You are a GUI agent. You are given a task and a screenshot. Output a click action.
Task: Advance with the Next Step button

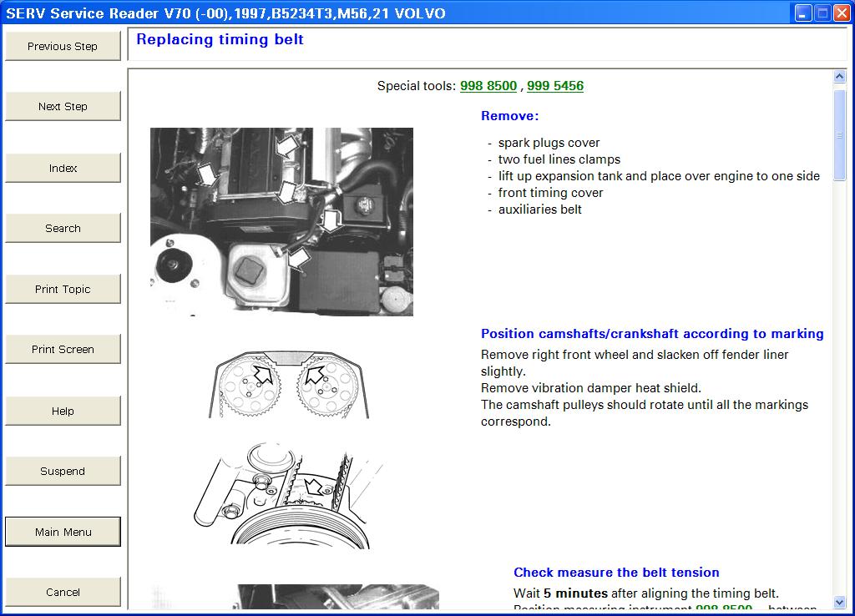(x=63, y=106)
